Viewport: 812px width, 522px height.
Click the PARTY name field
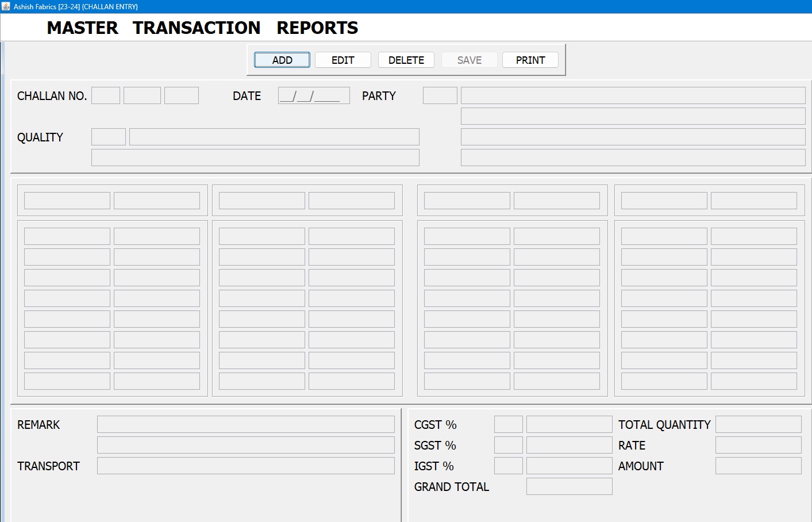click(x=633, y=95)
